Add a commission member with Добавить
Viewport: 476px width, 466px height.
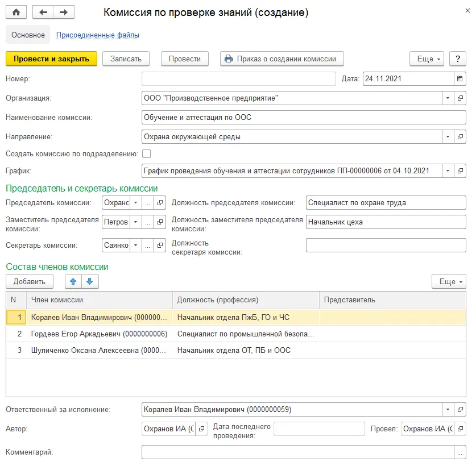(x=30, y=281)
